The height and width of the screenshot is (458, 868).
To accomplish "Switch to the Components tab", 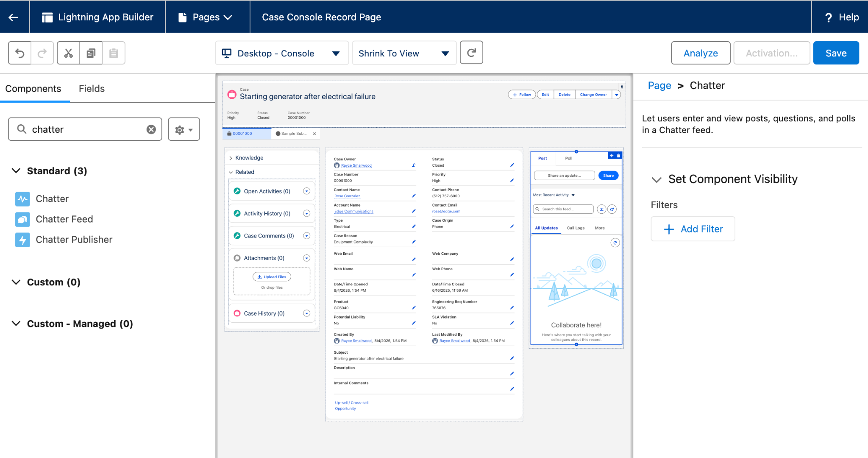I will [33, 89].
